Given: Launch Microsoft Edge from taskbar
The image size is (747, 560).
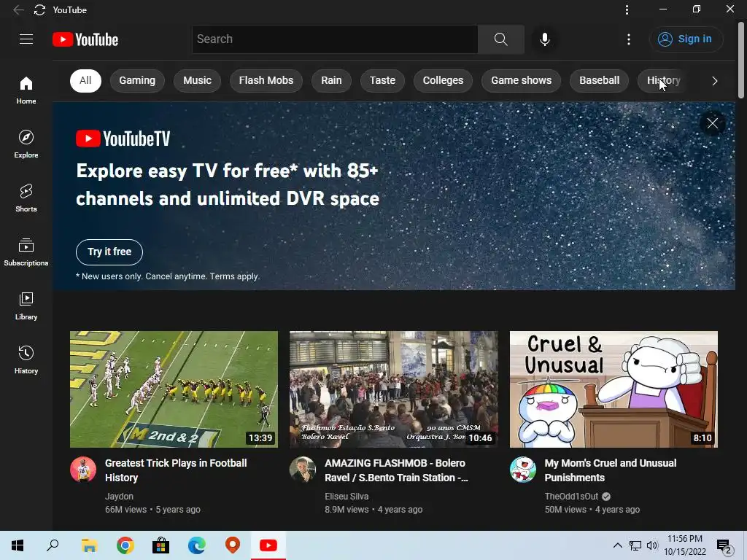Looking at the screenshot, I should [196, 545].
